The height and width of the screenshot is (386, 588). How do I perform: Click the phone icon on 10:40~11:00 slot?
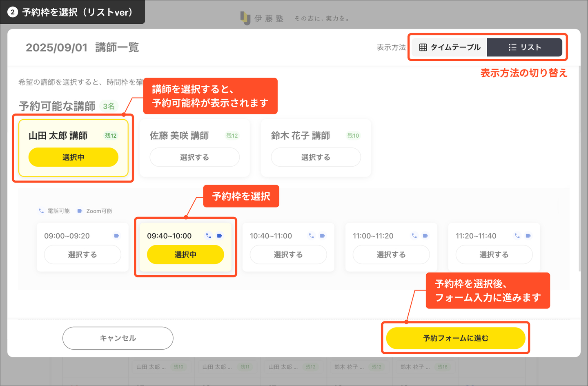tap(311, 236)
